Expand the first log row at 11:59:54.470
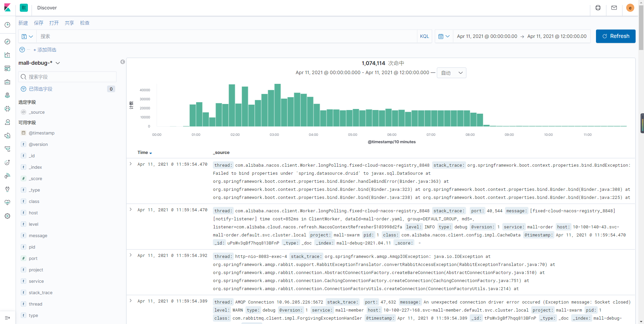The image size is (644, 324). coord(131,164)
